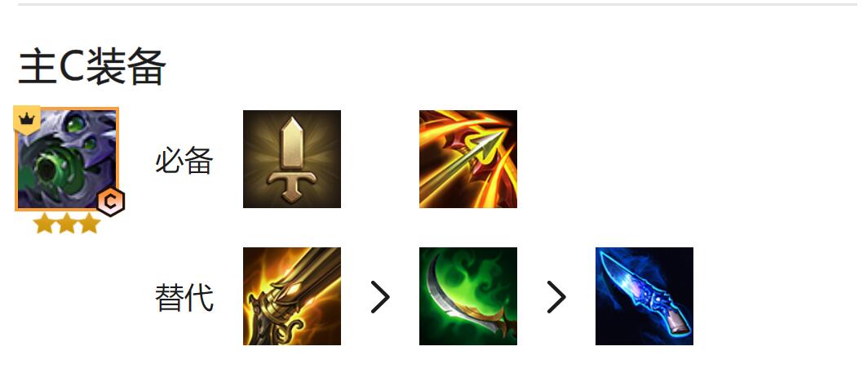868x382 pixels.
Task: Choose the green scythe alternative item
Action: [x=467, y=296]
